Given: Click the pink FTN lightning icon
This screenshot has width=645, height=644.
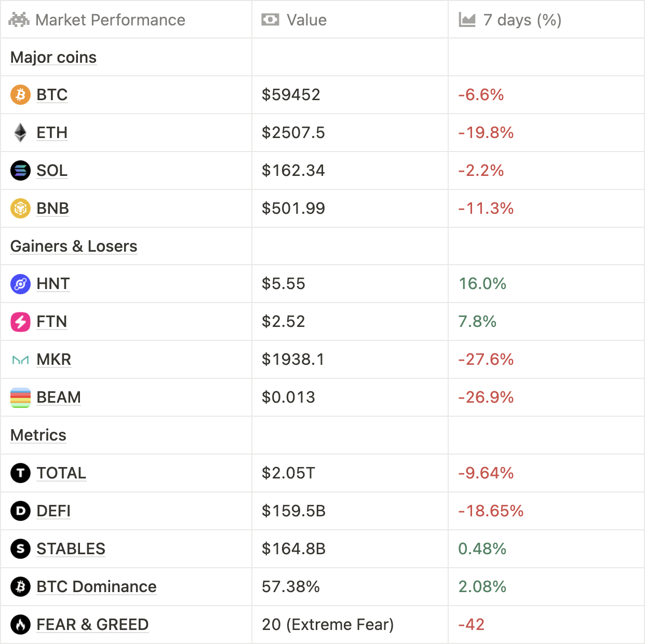Looking at the screenshot, I should tap(20, 322).
